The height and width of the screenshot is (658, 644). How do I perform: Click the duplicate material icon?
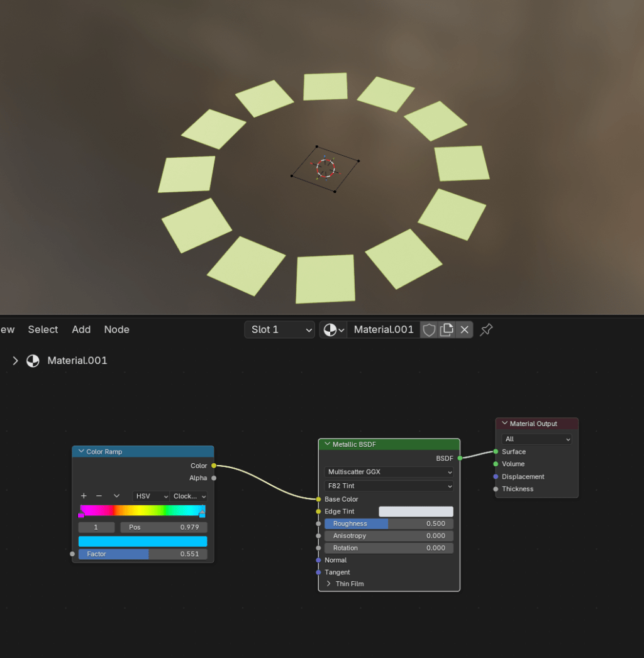pyautogui.click(x=447, y=330)
